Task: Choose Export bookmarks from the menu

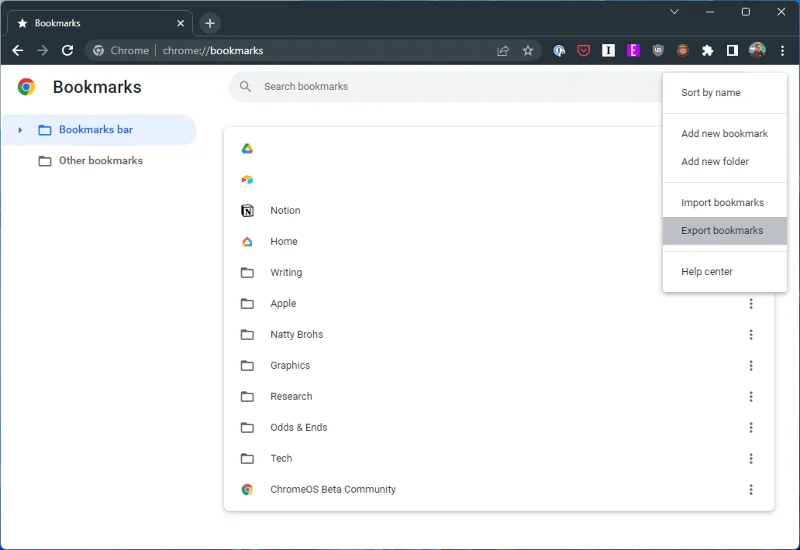Action: 722,231
